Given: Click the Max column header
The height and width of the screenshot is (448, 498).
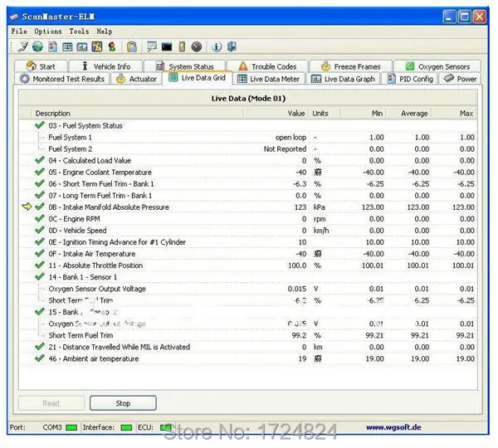Looking at the screenshot, I should (x=454, y=114).
